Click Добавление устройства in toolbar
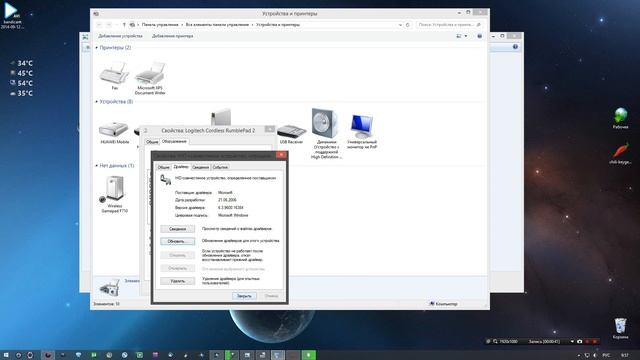640x360 pixels. pos(120,36)
